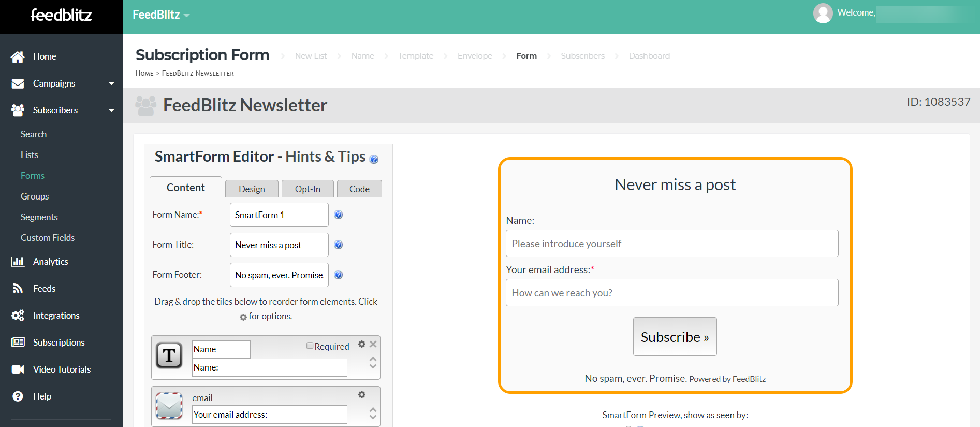
Task: Click the Powered by FeedBlitz link
Action: point(727,379)
